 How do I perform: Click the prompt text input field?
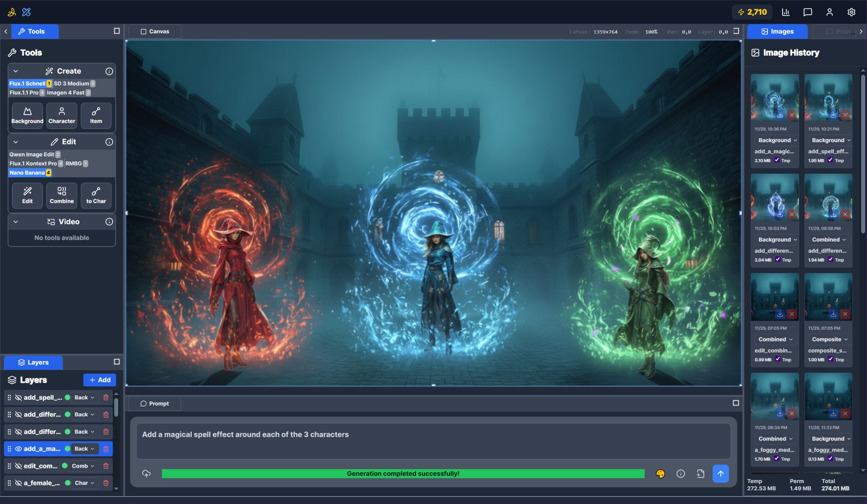(433, 440)
